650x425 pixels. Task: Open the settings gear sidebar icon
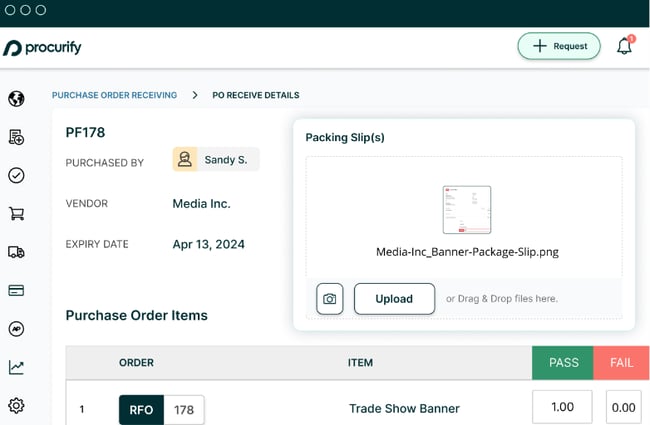click(x=16, y=406)
